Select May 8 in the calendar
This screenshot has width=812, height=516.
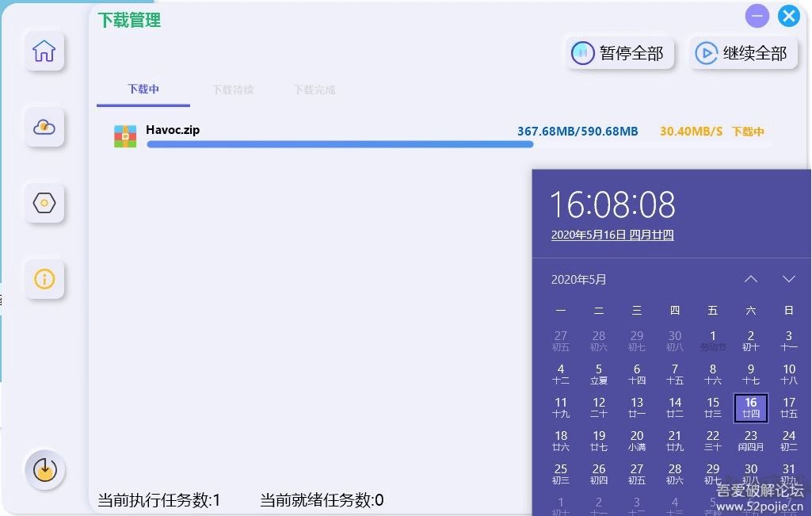tap(712, 374)
